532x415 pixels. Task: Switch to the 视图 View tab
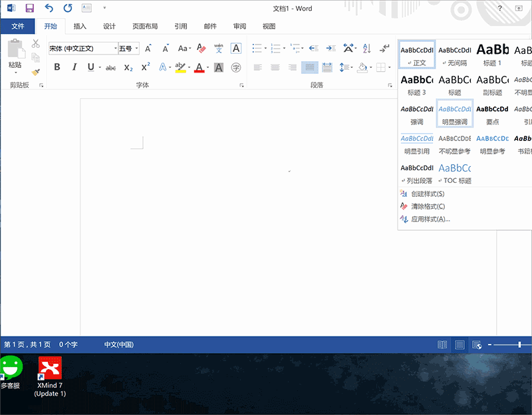tap(269, 26)
